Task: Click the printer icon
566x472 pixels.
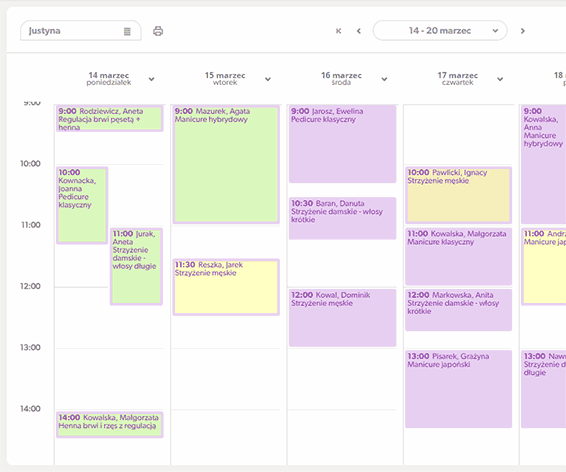Action: 158,31
